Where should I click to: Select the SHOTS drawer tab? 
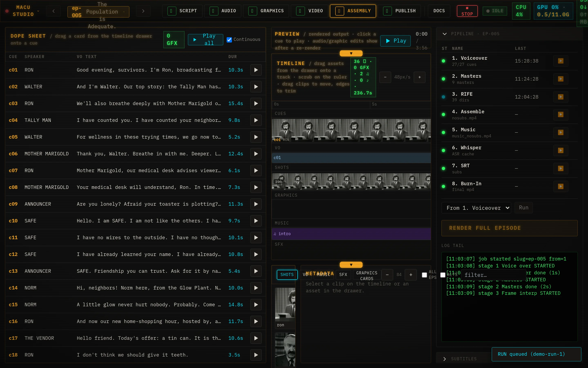(x=287, y=275)
